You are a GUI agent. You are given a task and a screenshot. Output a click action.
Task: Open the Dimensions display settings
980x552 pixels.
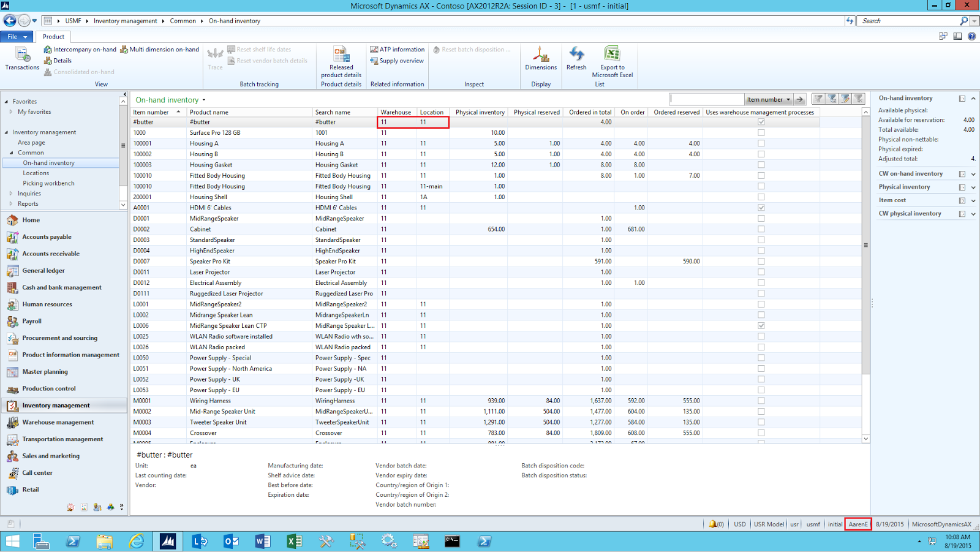(x=541, y=58)
